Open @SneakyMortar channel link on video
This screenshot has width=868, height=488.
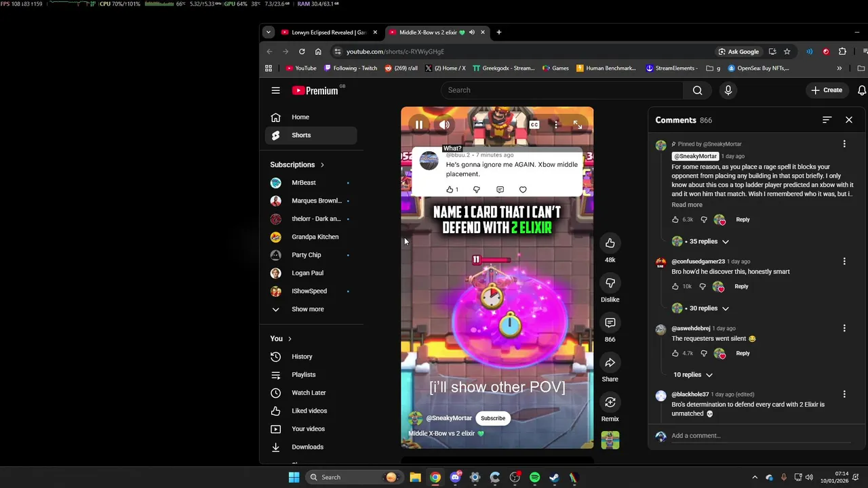point(449,418)
